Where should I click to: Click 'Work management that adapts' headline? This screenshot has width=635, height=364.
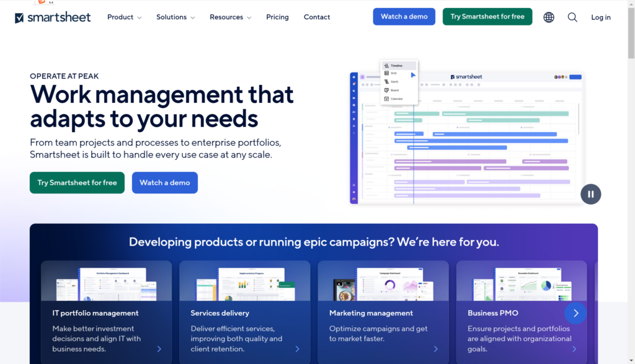point(162,107)
